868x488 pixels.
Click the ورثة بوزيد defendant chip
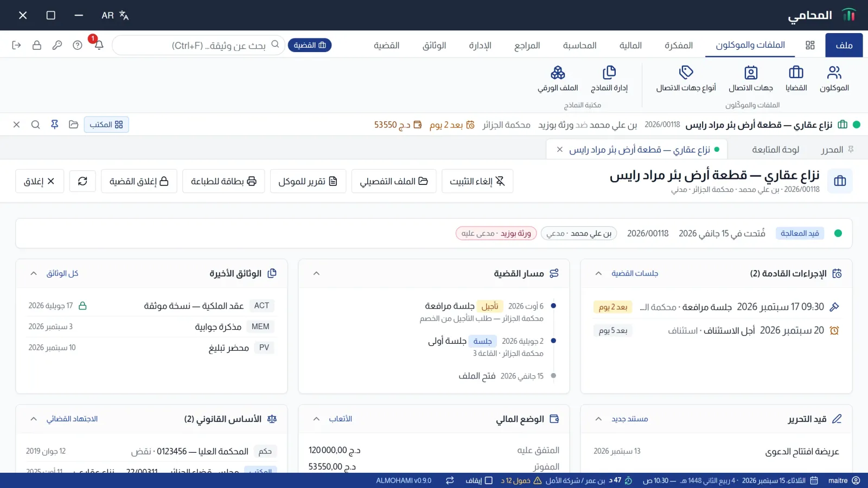pyautogui.click(x=496, y=233)
